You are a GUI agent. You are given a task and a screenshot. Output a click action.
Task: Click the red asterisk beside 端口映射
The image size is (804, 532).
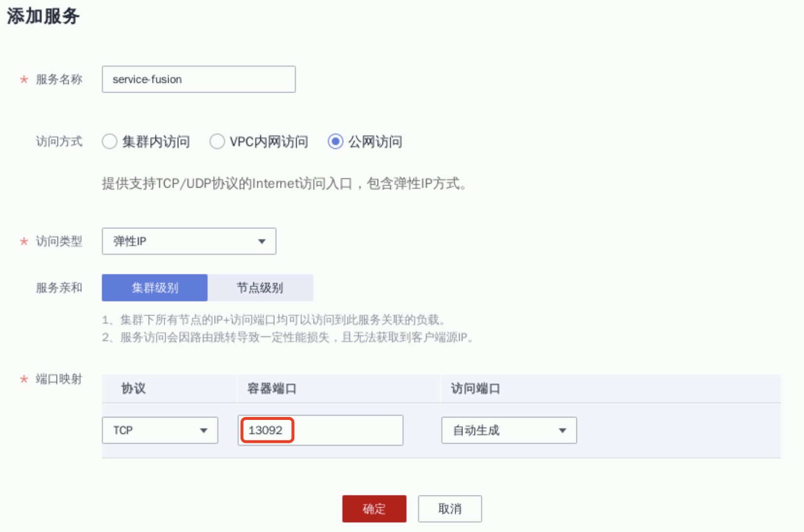[24, 379]
